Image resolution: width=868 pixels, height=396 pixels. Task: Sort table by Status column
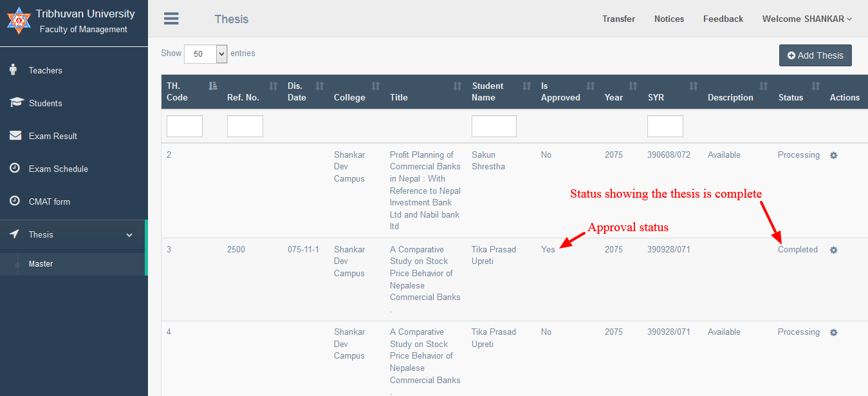[x=798, y=91]
